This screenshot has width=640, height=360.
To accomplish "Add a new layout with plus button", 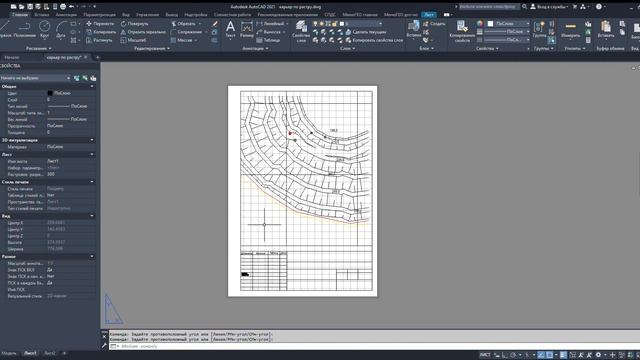I will point(64,353).
